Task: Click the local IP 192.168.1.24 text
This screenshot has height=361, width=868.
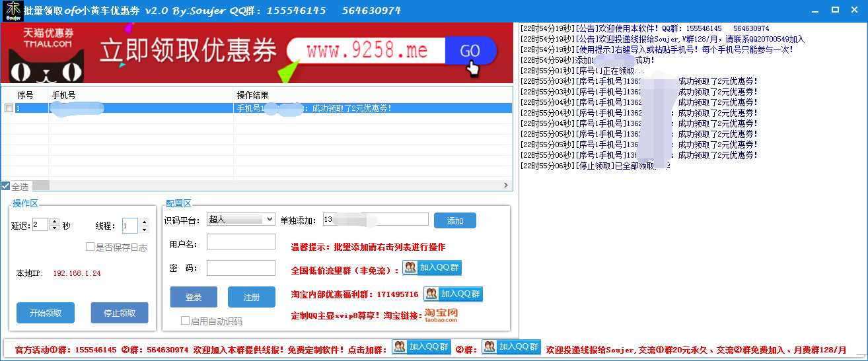Action: [x=77, y=273]
